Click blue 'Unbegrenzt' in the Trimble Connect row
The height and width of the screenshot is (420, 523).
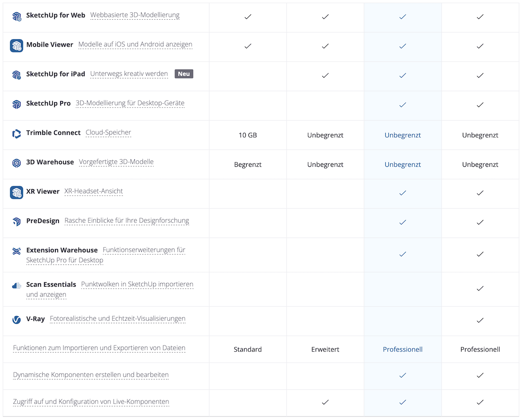click(x=403, y=135)
